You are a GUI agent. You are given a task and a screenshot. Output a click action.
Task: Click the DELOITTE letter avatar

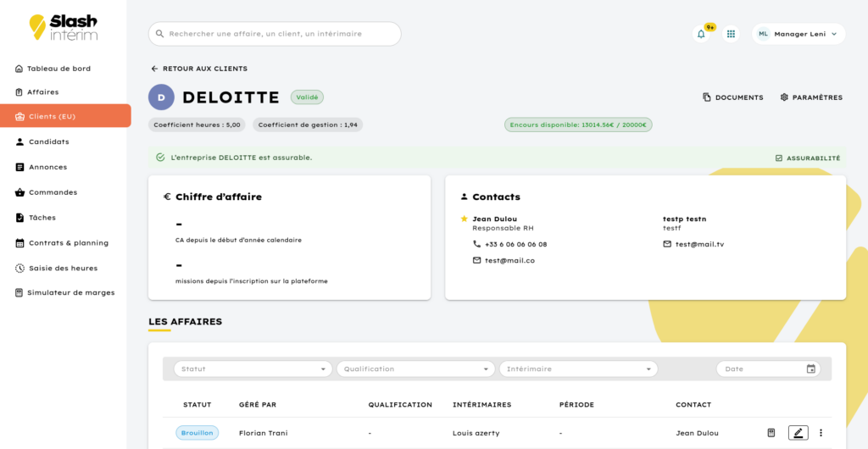(161, 97)
